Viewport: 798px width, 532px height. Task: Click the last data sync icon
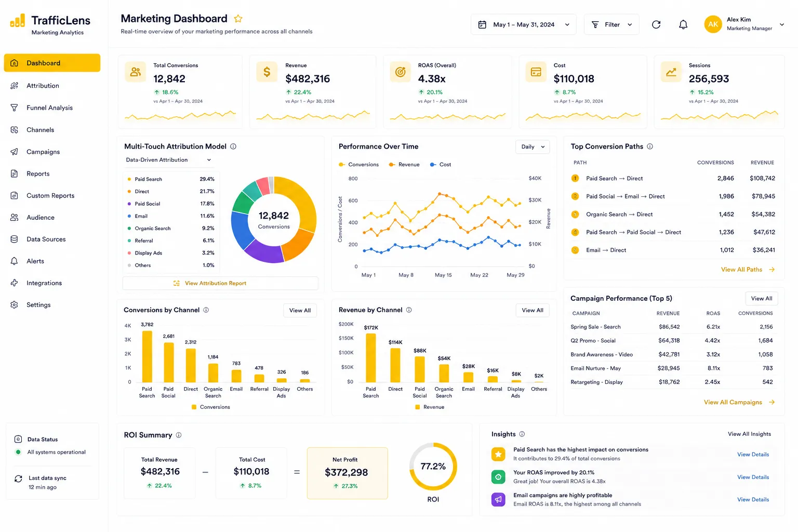coord(18,478)
